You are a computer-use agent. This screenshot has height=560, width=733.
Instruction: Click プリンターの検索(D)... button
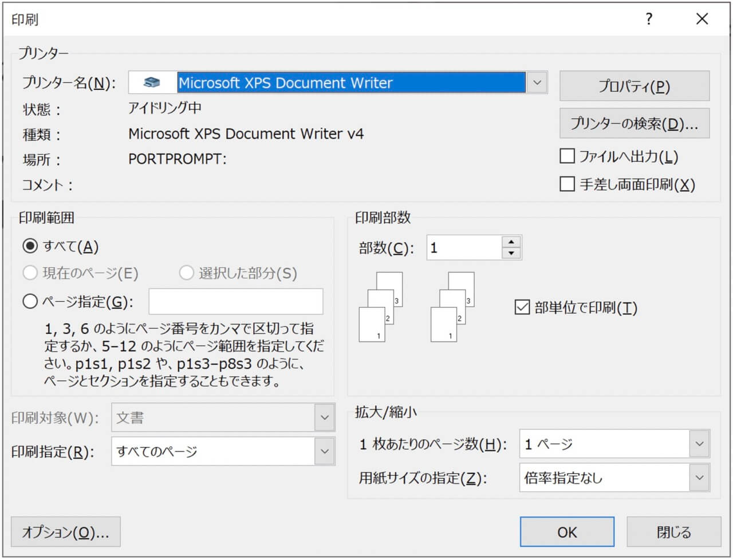(x=634, y=123)
